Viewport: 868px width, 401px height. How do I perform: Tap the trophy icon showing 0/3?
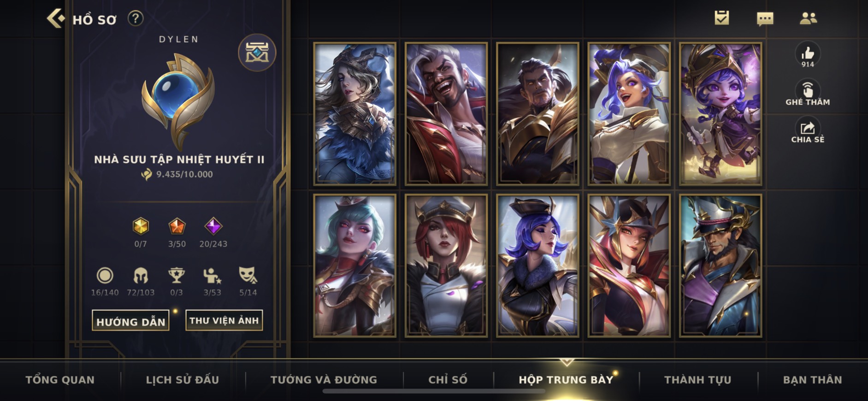(x=176, y=276)
